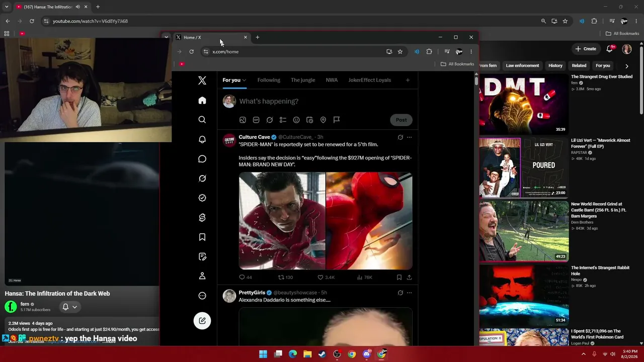Reload the x.com page
Screen dimensions: 644x362
tap(191, 51)
